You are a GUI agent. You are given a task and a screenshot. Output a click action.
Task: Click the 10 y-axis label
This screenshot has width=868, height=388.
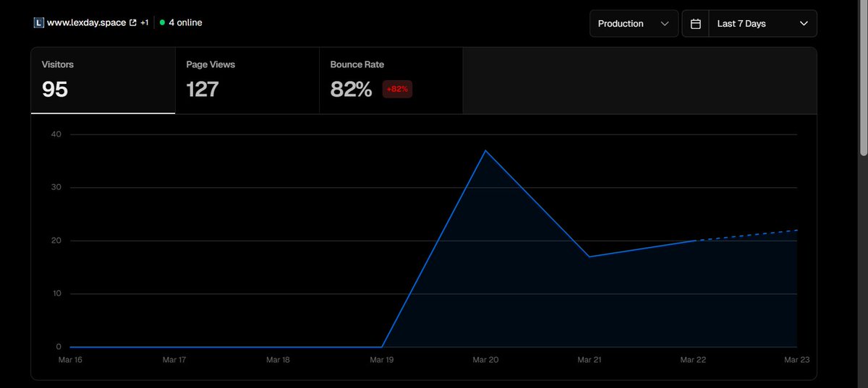point(56,293)
